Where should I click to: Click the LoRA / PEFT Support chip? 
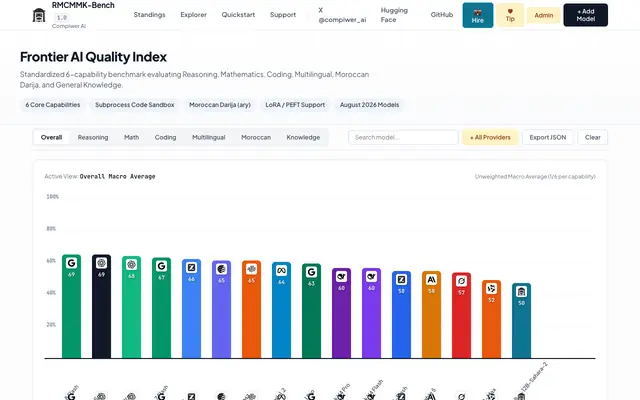tap(295, 105)
